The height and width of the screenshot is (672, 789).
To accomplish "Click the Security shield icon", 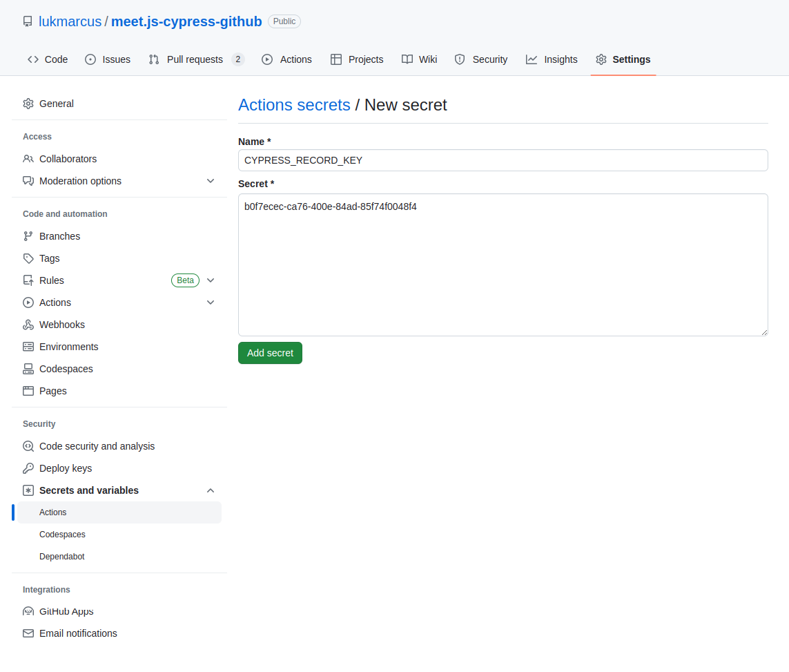I will pyautogui.click(x=460, y=59).
